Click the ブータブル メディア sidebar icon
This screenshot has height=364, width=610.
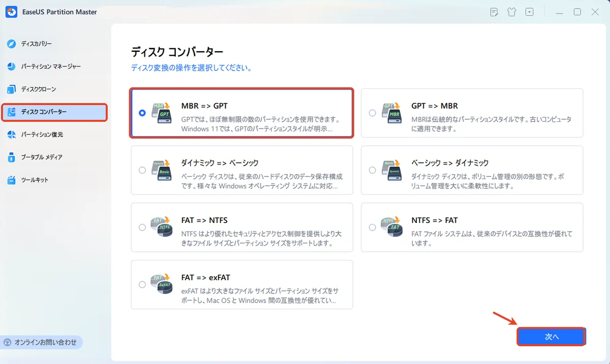click(12, 157)
